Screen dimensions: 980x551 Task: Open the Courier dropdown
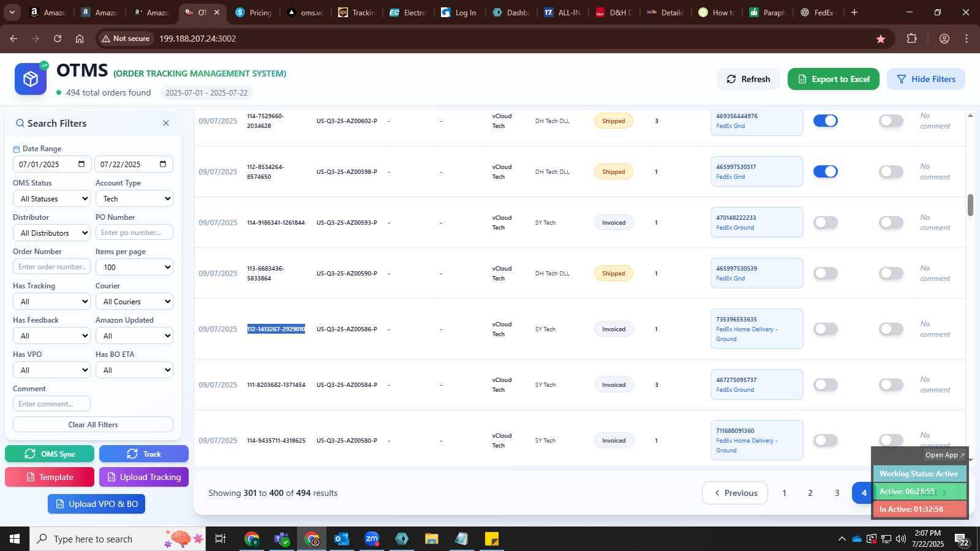pos(134,301)
